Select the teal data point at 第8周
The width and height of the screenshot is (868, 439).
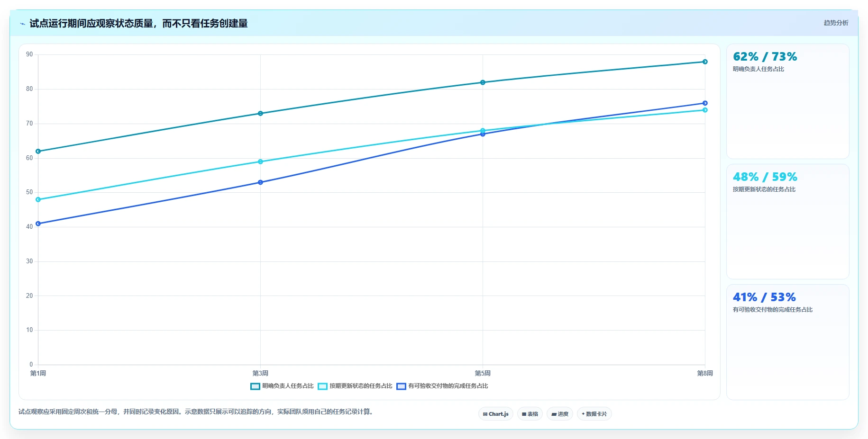[705, 62]
